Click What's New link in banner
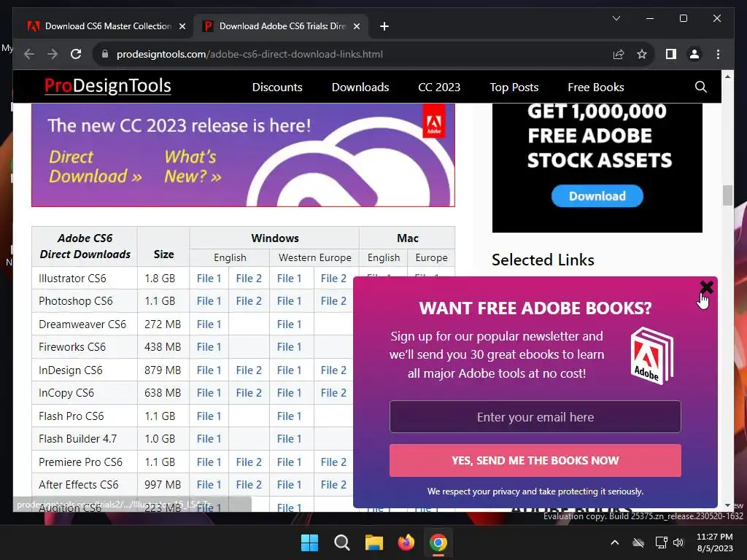Viewport: 747px width, 560px height. pos(193,167)
